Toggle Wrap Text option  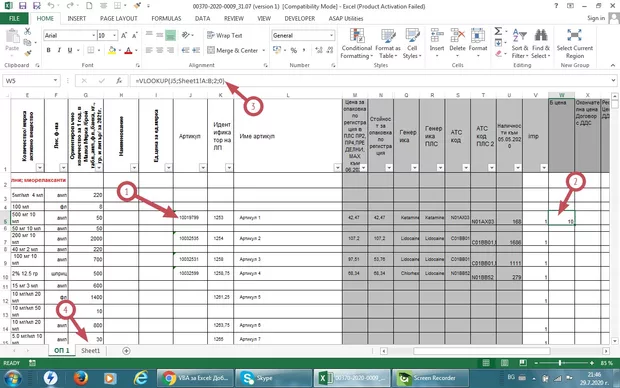pyautogui.click(x=225, y=36)
